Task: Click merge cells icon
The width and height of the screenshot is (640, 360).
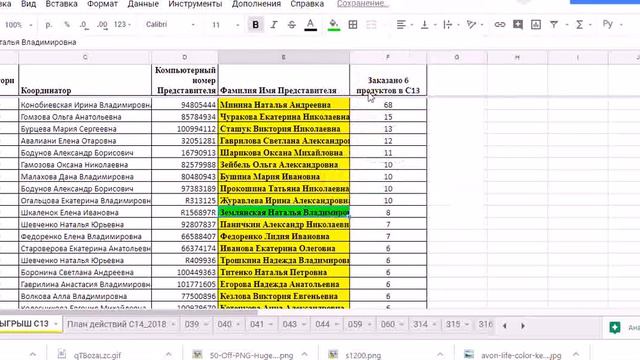Action: [x=371, y=25]
